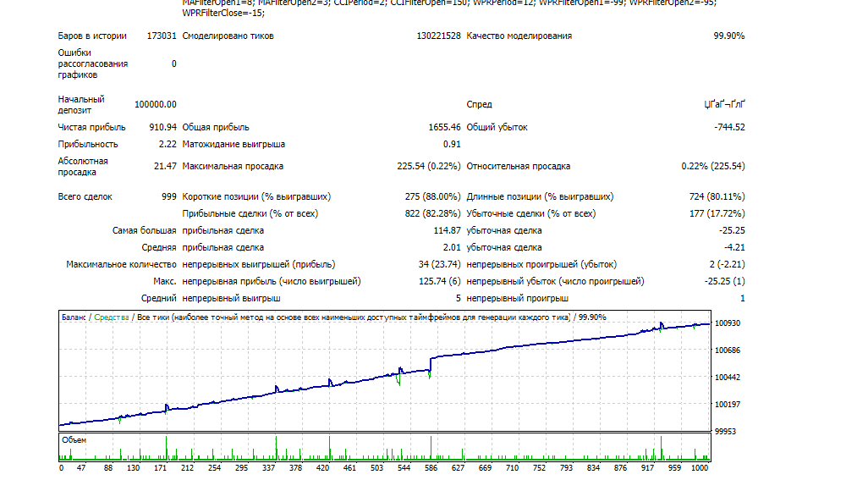
Task: Click the 100686 balance axis label
Action: pyautogui.click(x=728, y=350)
